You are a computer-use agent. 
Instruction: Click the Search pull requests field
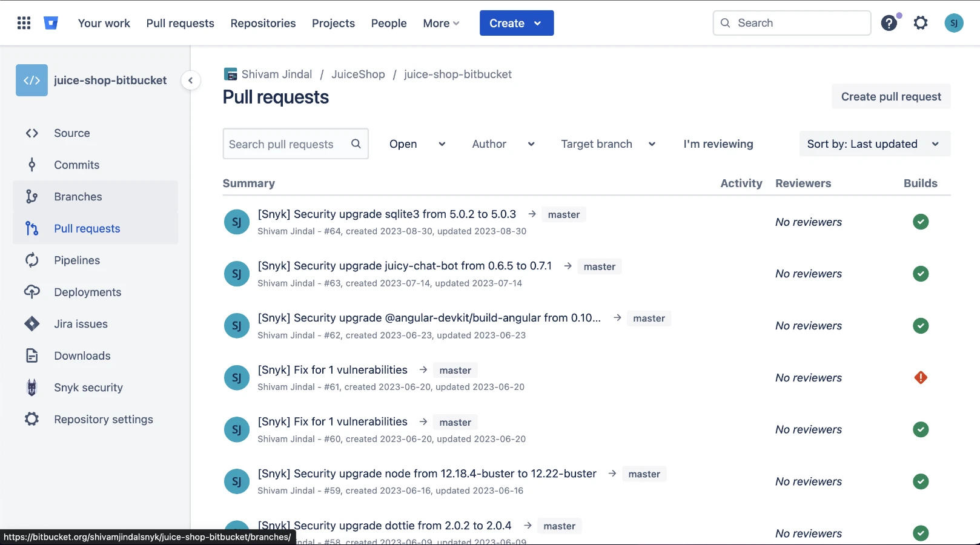point(296,144)
